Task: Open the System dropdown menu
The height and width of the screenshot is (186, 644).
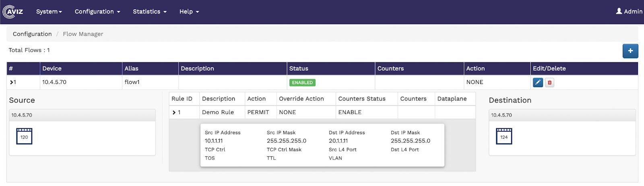Action: click(x=49, y=12)
